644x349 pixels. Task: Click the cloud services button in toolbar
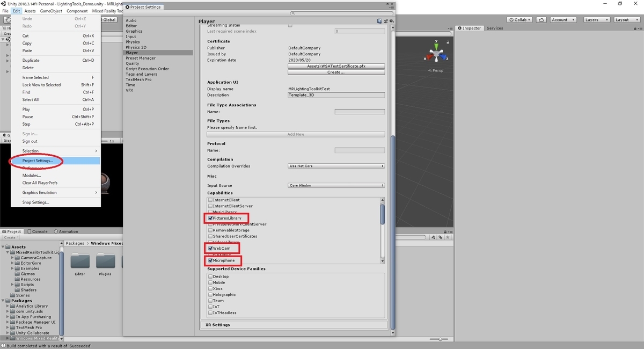(x=541, y=20)
